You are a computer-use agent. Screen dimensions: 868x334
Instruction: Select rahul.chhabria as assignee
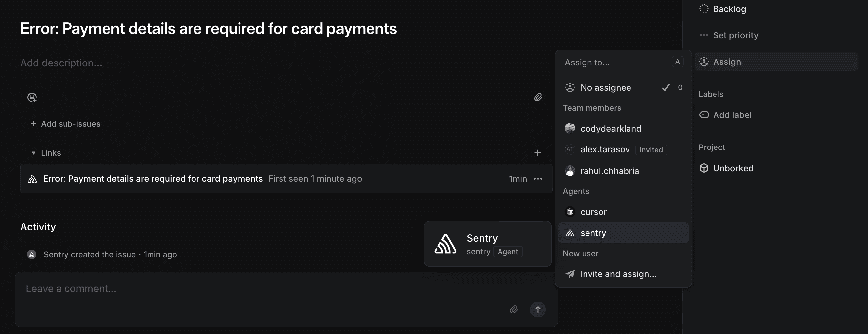pyautogui.click(x=610, y=171)
